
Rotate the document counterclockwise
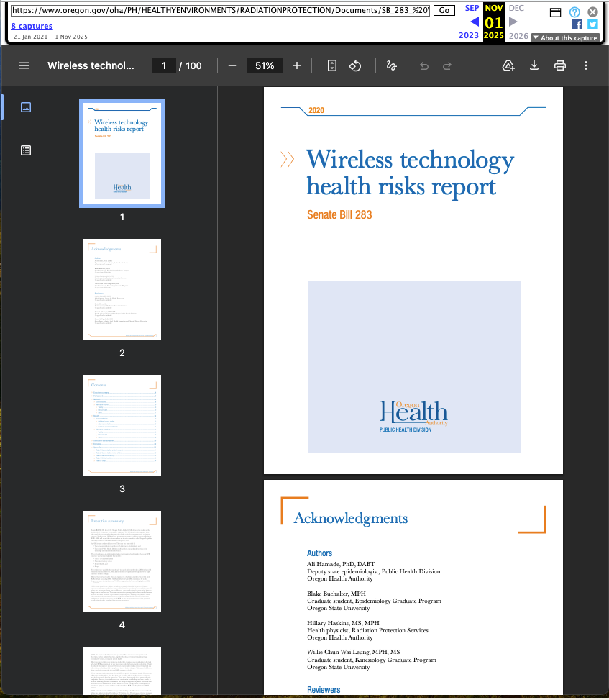355,65
